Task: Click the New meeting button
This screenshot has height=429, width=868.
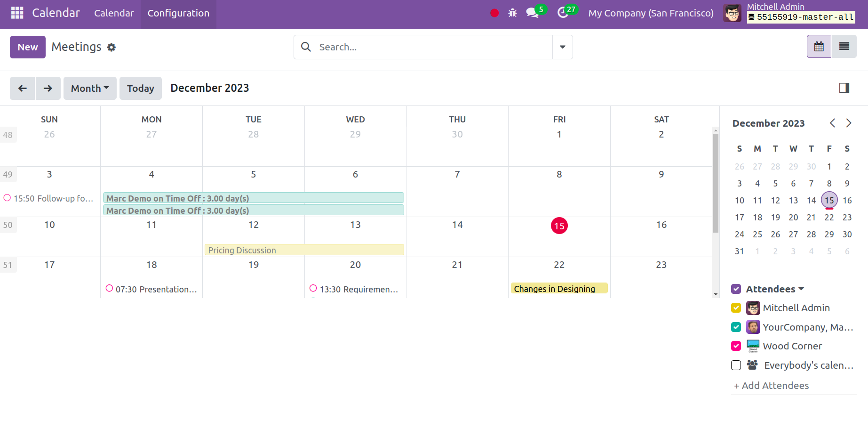Action: [28, 47]
